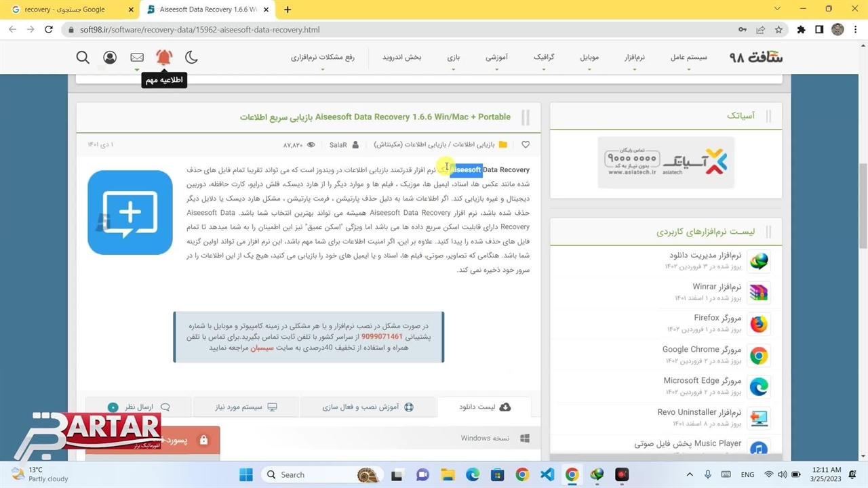Click the envelope contact icon

[x=137, y=58]
